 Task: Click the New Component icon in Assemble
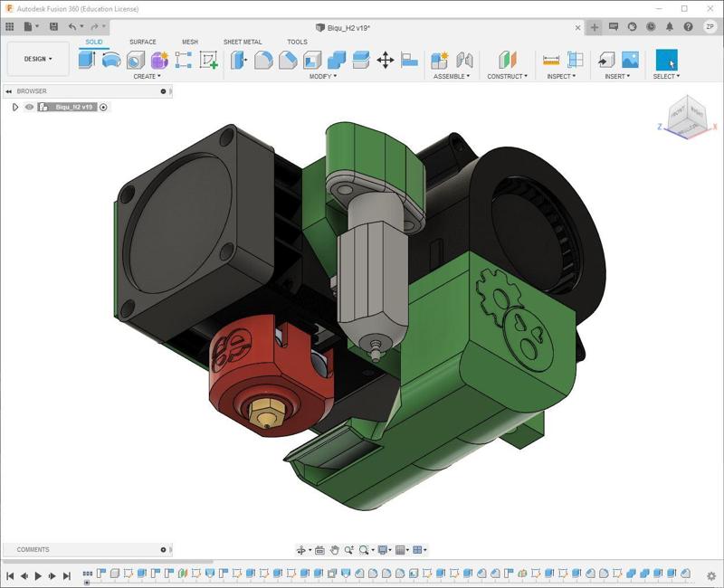pos(440,60)
